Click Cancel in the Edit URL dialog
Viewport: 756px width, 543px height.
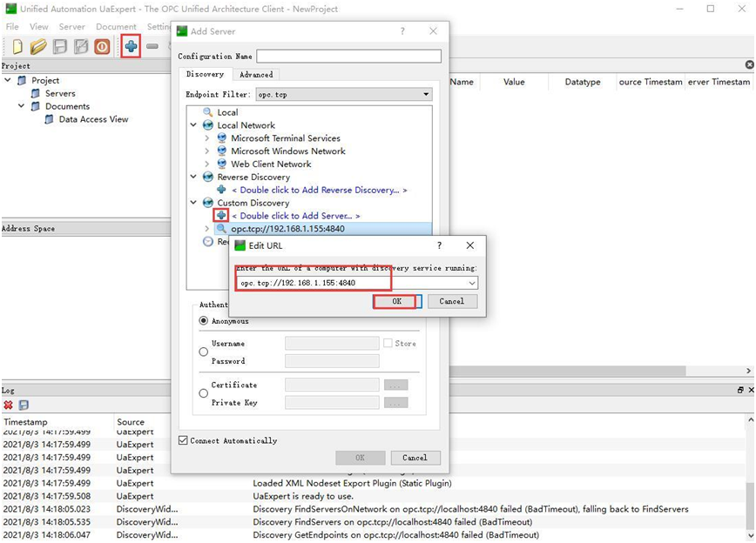[452, 301]
